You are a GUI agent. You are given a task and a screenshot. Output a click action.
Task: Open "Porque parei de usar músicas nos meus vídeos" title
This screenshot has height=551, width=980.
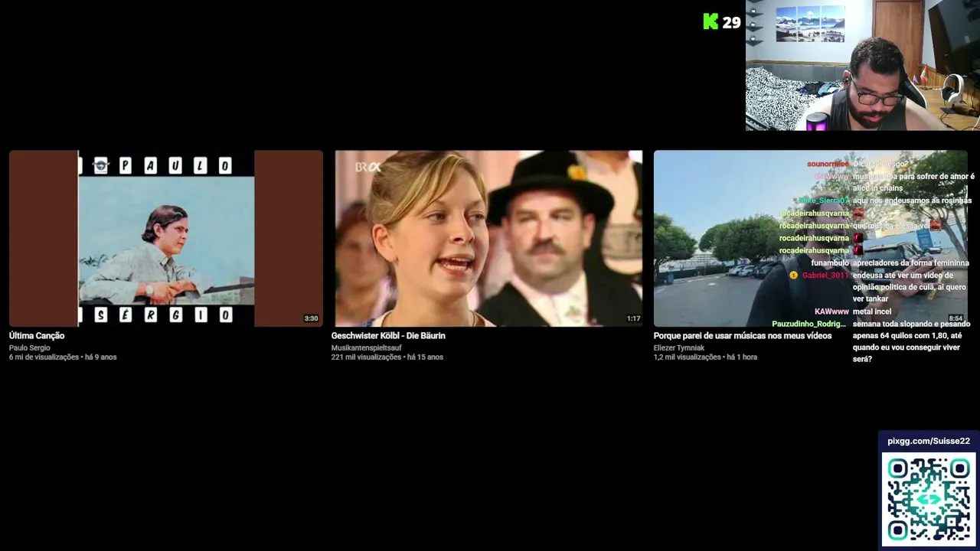tap(743, 336)
